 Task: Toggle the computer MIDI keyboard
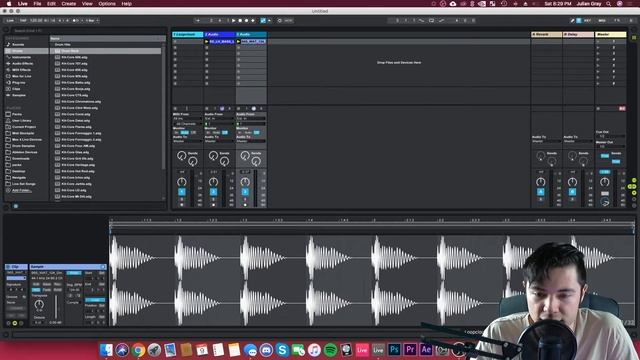coord(579,20)
